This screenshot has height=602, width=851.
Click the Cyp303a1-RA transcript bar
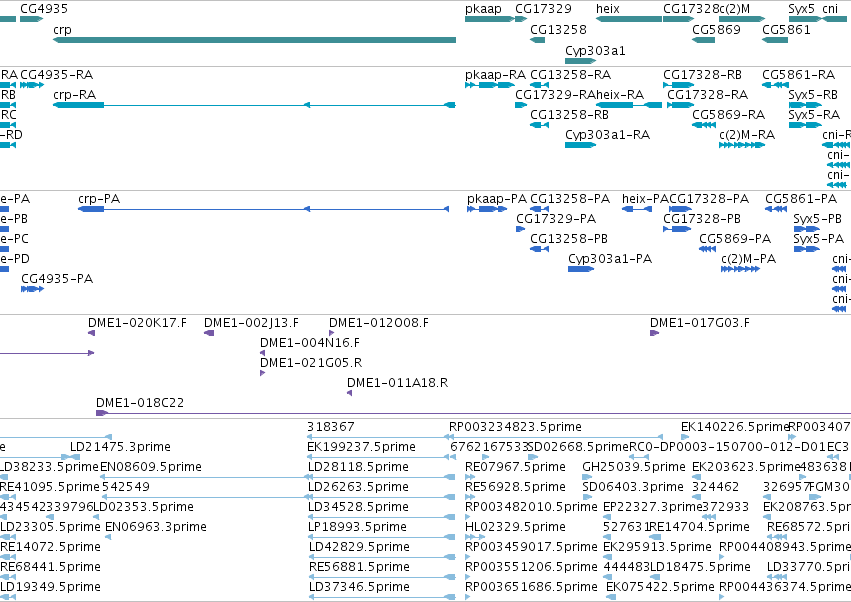coord(581,145)
